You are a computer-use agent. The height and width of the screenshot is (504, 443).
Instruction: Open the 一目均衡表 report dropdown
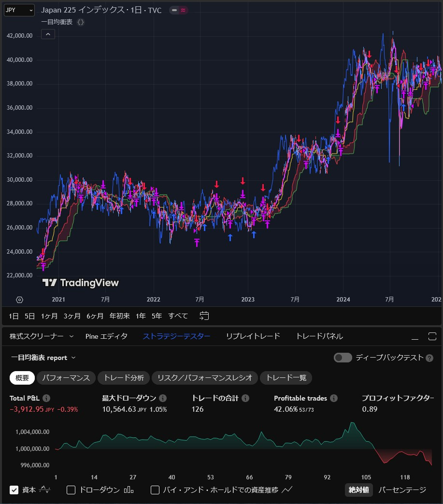click(43, 358)
